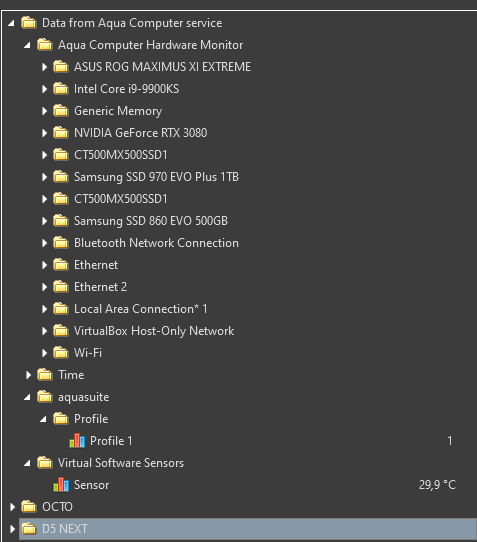Click Samsung SSD 860 EVO folder icon

click(x=61, y=221)
